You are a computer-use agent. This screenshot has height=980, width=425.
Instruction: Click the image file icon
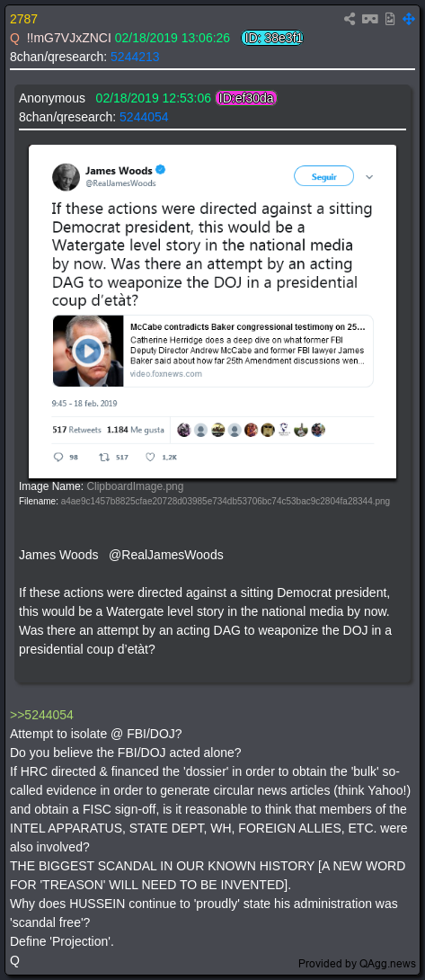point(389,19)
